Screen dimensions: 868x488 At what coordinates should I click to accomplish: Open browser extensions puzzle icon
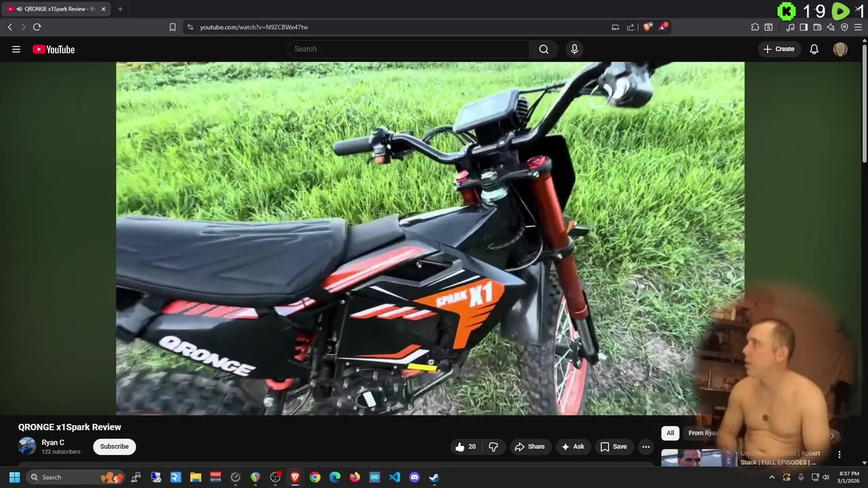[x=755, y=27]
